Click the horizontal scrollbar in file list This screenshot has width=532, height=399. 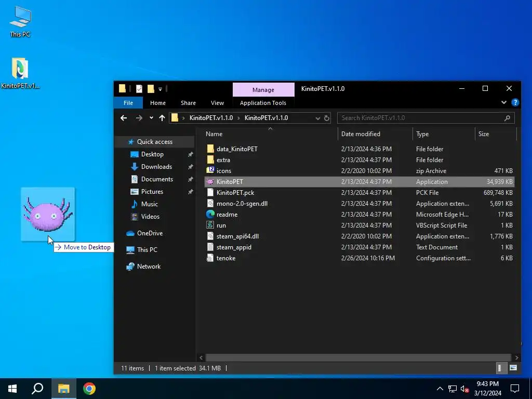pyautogui.click(x=358, y=357)
